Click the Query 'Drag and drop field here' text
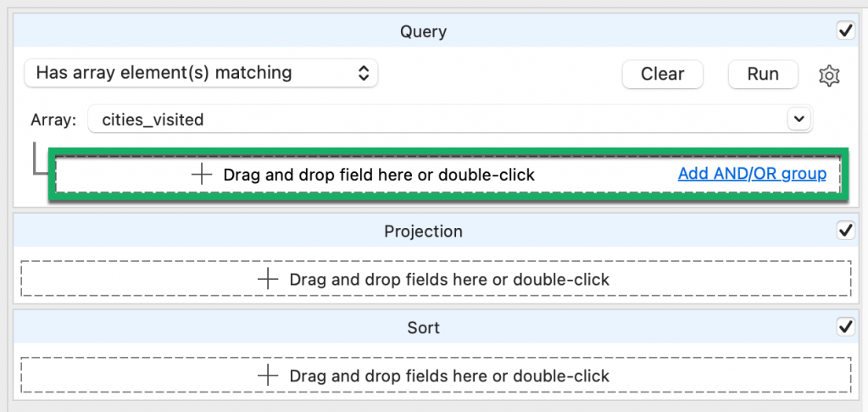 379,175
